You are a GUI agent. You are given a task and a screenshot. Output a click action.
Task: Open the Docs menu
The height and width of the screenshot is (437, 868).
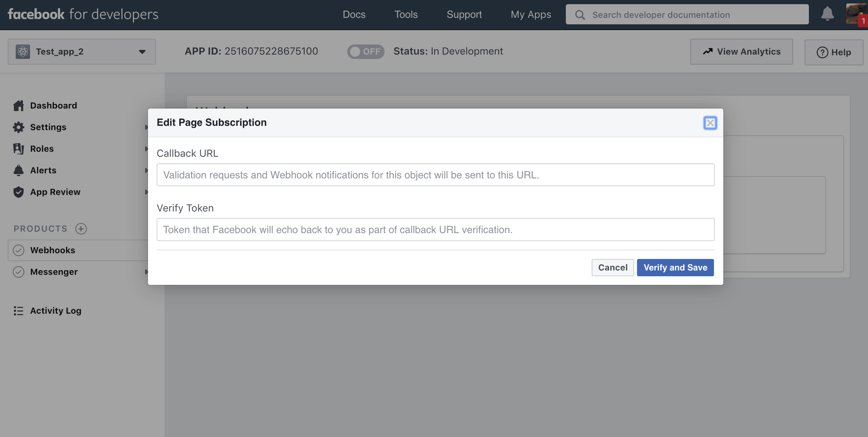point(354,14)
